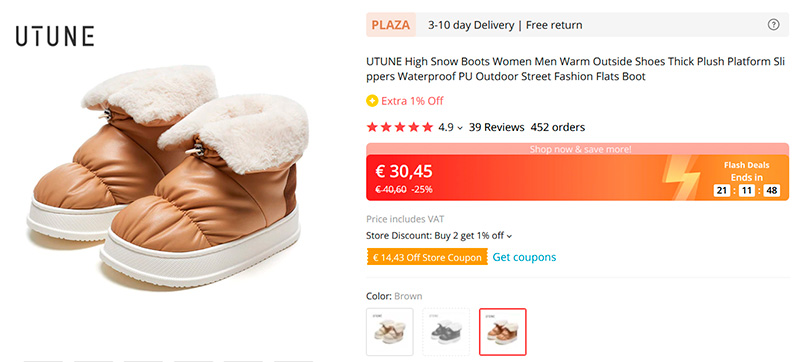
Task: Click the Flash Deals countdown timer
Action: pyautogui.click(x=746, y=191)
